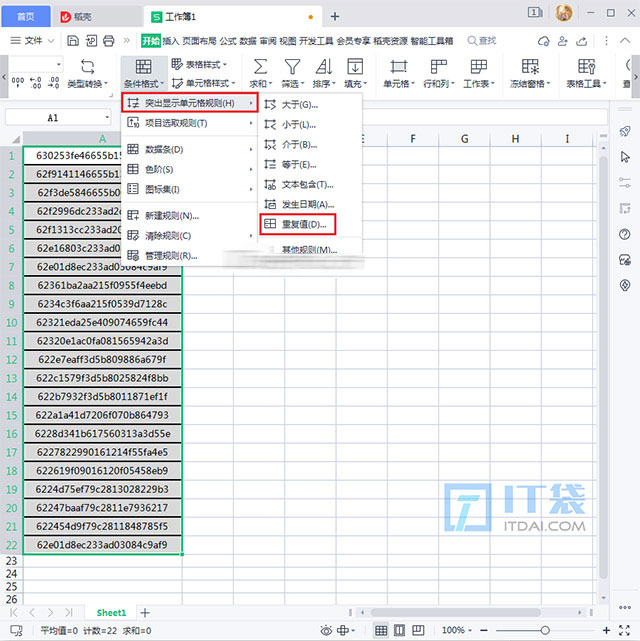The width and height of the screenshot is (640, 641).
Task: Open the 表格样式 table style option
Action: pos(199,64)
